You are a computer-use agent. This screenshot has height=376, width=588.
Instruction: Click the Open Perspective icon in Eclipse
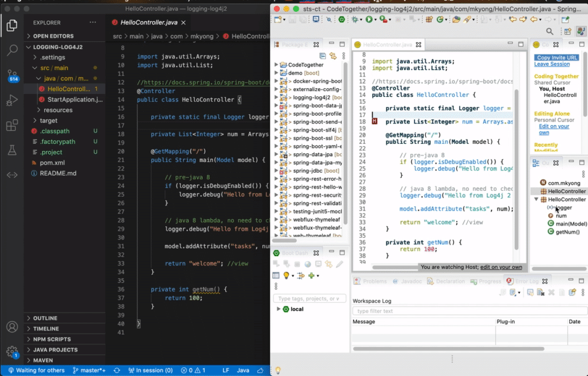pyautogui.click(x=568, y=32)
